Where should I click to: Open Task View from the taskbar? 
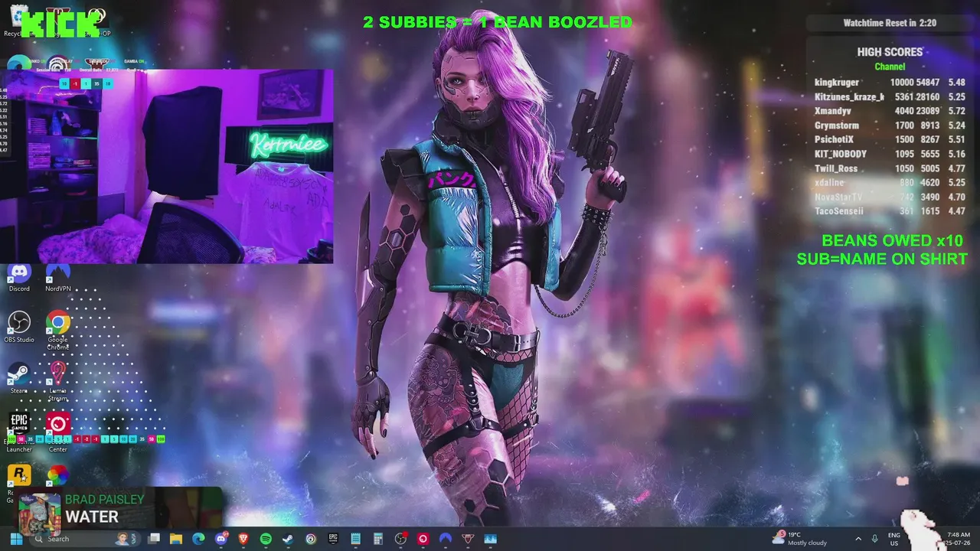[x=154, y=539]
